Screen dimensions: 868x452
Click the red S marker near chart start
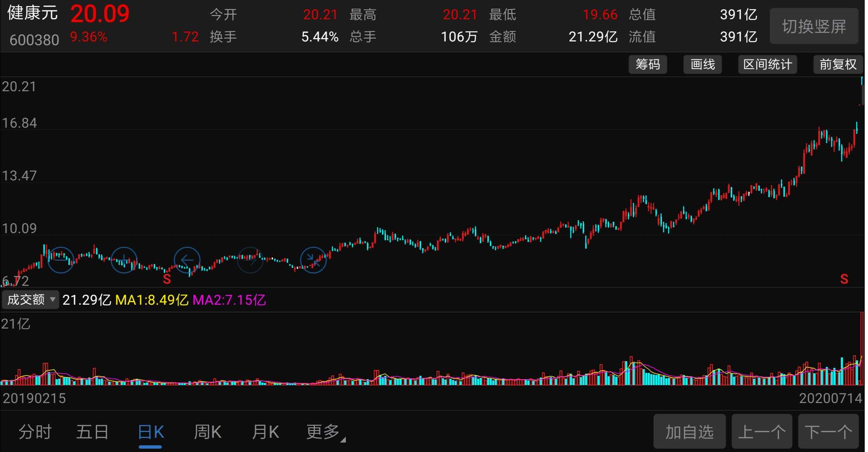pyautogui.click(x=167, y=279)
